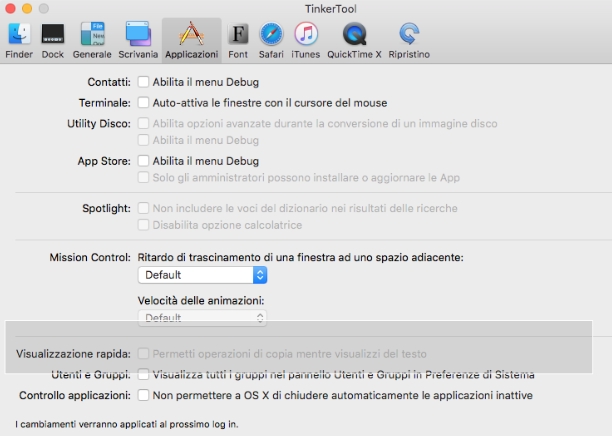The height and width of the screenshot is (436, 612).
Task: Toggle only administrators can install Apps
Action: pos(143,178)
